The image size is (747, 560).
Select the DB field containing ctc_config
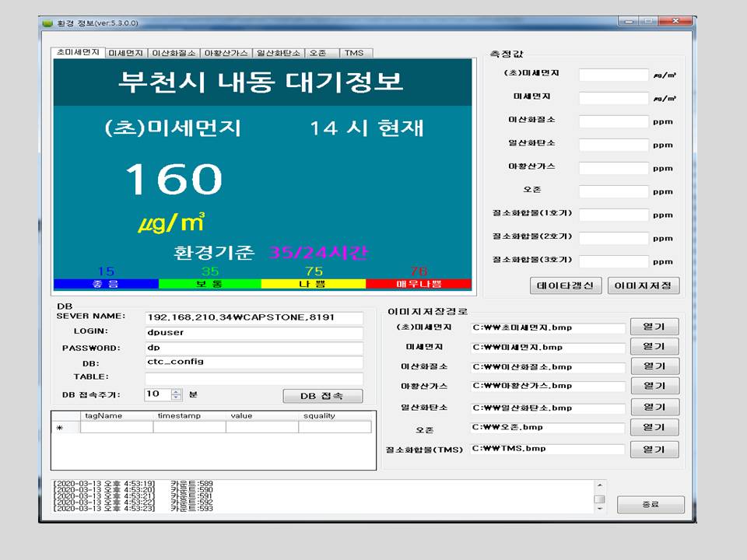tap(254, 362)
